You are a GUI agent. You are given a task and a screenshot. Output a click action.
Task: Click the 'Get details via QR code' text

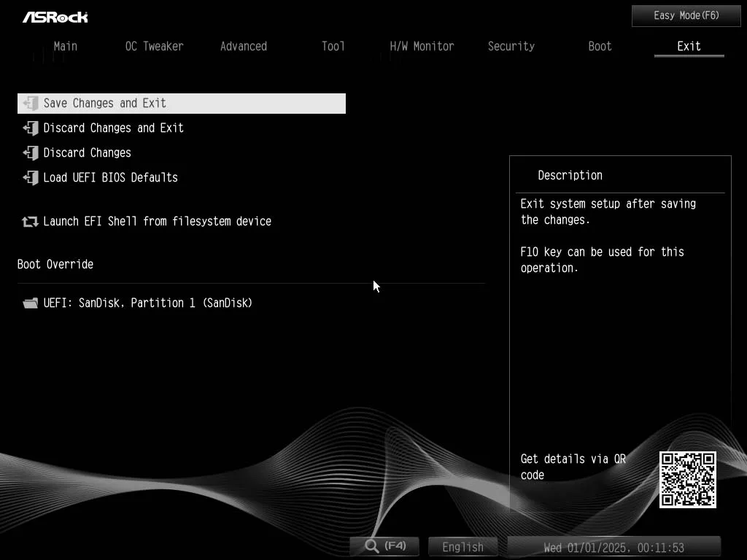click(x=573, y=467)
